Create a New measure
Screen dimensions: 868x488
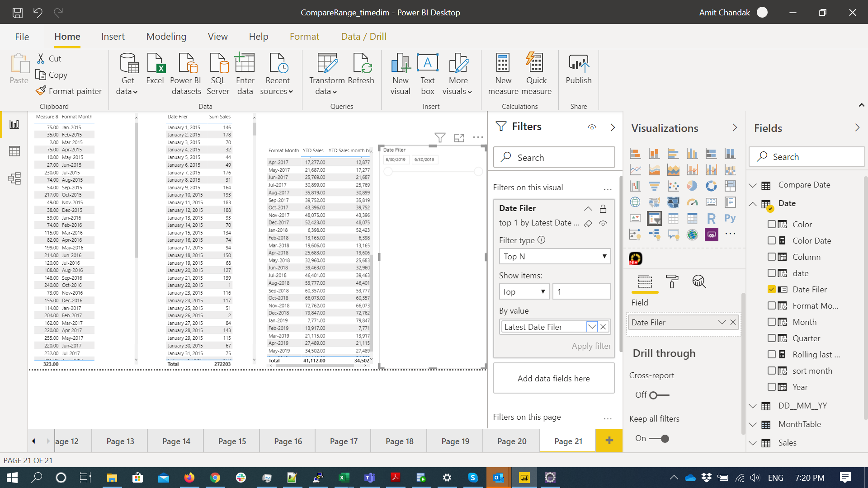click(x=503, y=74)
